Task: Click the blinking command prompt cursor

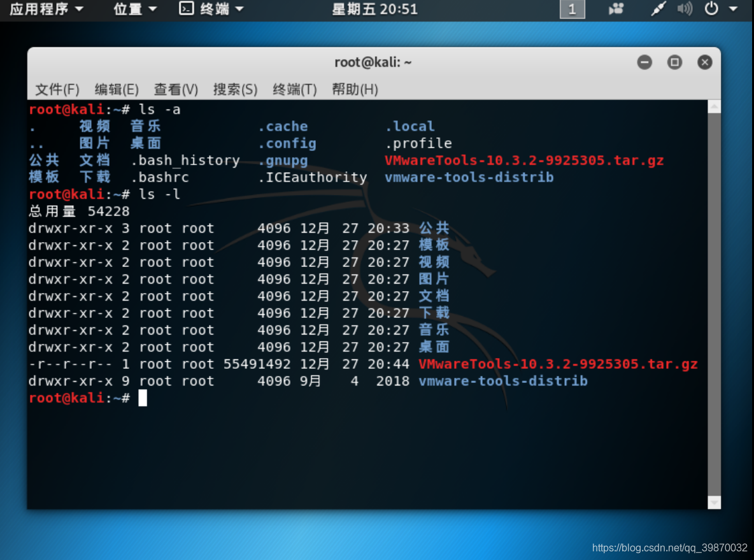Action: (x=143, y=398)
